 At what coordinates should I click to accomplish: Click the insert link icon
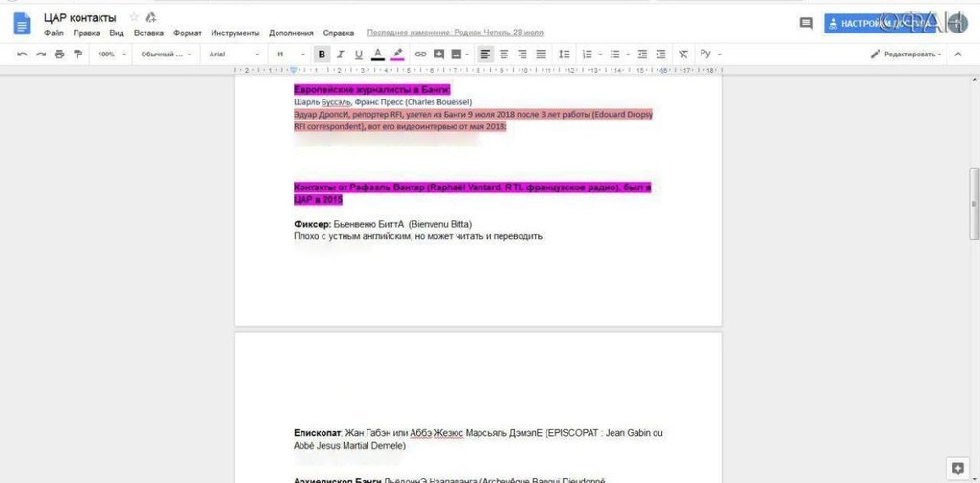click(x=420, y=55)
